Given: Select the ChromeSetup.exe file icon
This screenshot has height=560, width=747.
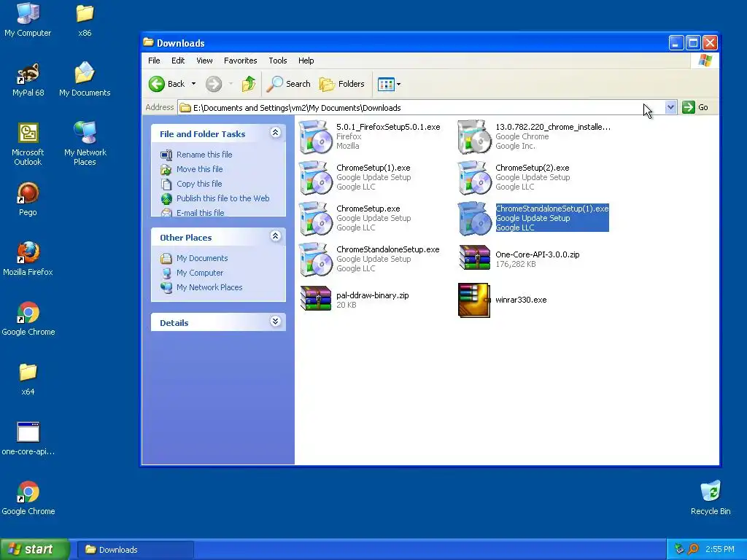Looking at the screenshot, I should (315, 219).
